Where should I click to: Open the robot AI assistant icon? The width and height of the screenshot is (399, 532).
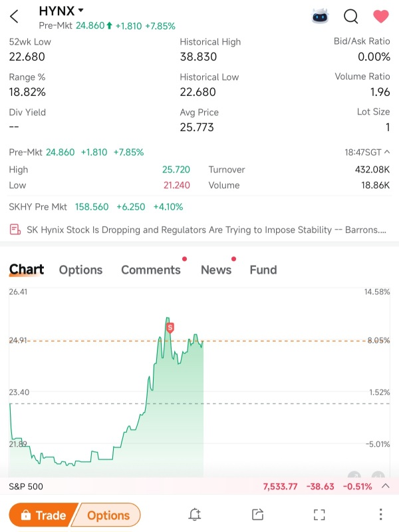pyautogui.click(x=320, y=16)
